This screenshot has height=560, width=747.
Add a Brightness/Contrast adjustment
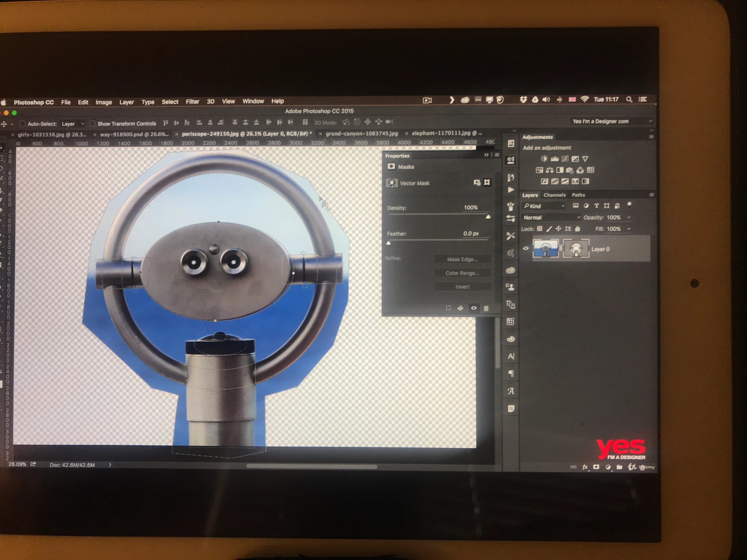click(544, 159)
